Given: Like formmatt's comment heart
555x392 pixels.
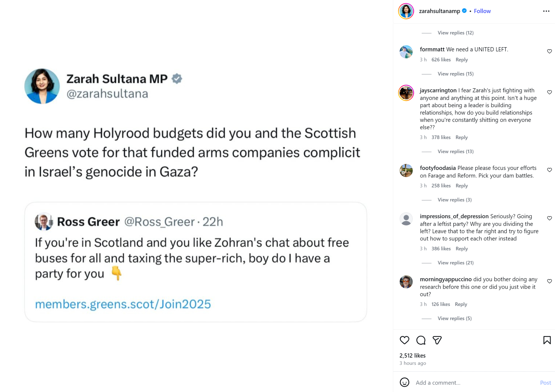Looking at the screenshot, I should point(549,51).
